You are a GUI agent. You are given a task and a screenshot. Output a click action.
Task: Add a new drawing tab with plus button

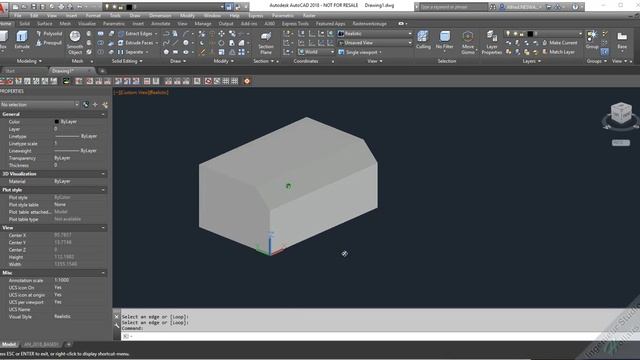[102, 71]
